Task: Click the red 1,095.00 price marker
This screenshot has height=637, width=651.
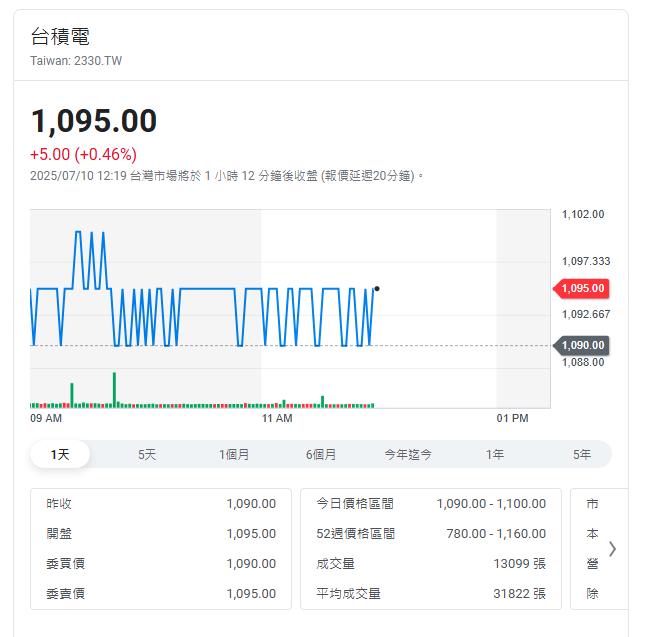Action: pyautogui.click(x=582, y=288)
